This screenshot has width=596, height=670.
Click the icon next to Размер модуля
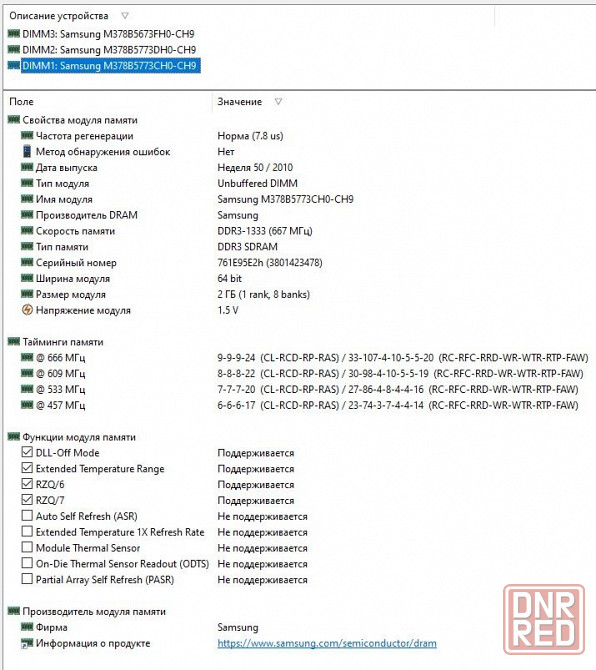(27, 294)
